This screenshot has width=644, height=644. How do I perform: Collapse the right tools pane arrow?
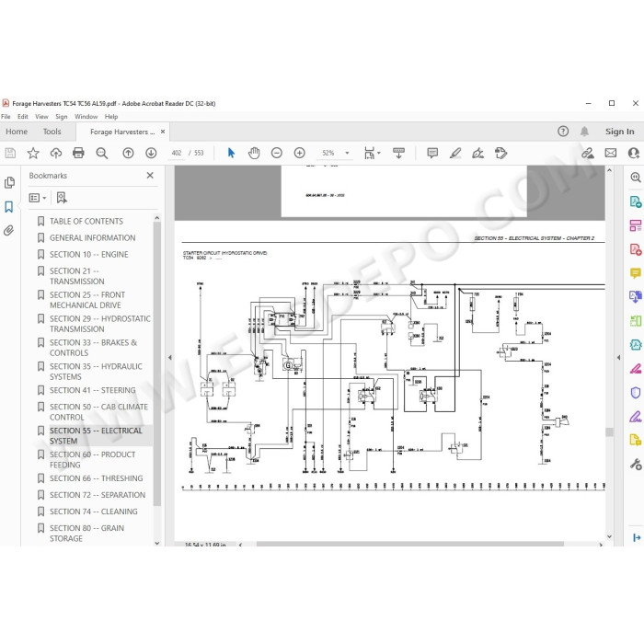(x=619, y=357)
